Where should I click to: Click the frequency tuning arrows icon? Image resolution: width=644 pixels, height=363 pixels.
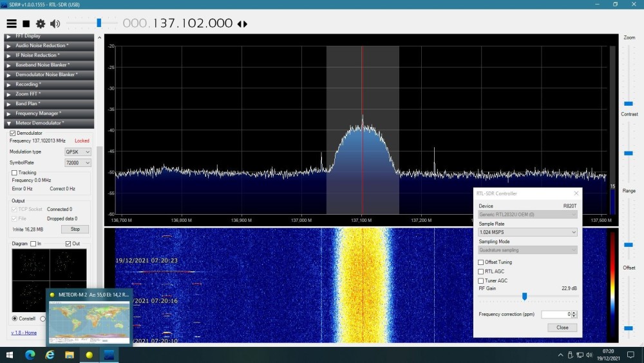242,24
